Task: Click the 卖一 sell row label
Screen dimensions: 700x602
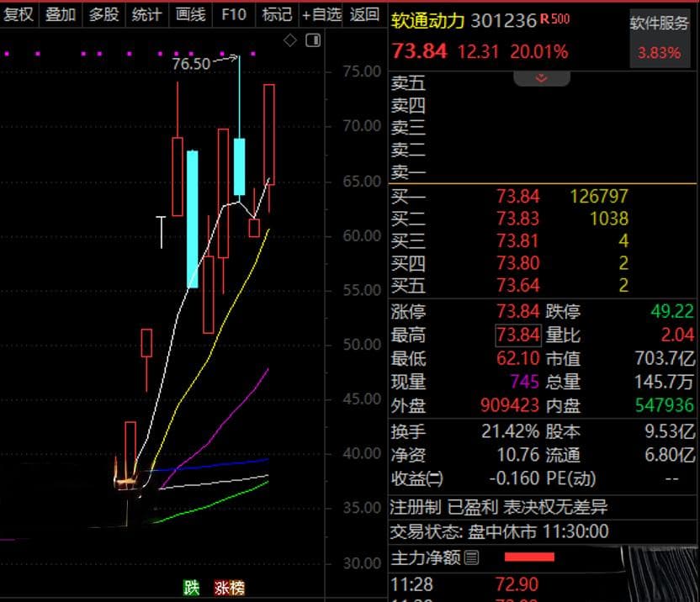Action: click(x=409, y=172)
